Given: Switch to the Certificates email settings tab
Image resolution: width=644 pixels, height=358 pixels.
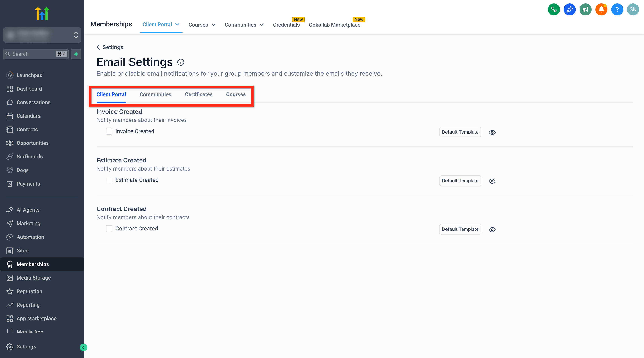Looking at the screenshot, I should [x=199, y=94].
